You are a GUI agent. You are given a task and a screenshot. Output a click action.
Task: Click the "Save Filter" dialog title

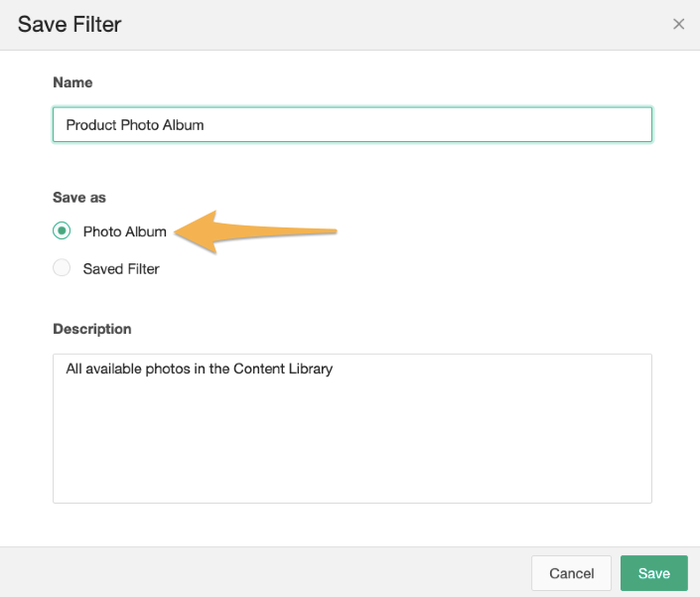point(70,24)
